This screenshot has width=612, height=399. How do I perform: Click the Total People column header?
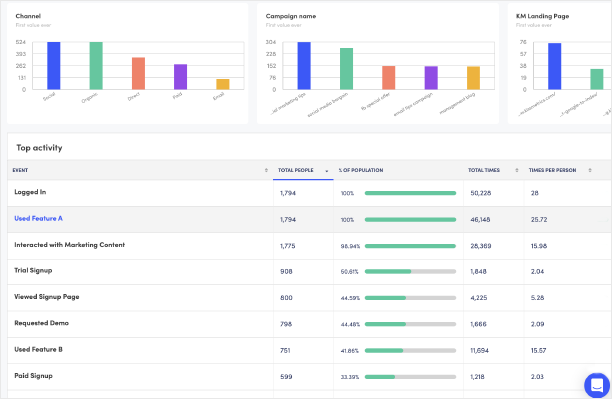(x=295, y=170)
